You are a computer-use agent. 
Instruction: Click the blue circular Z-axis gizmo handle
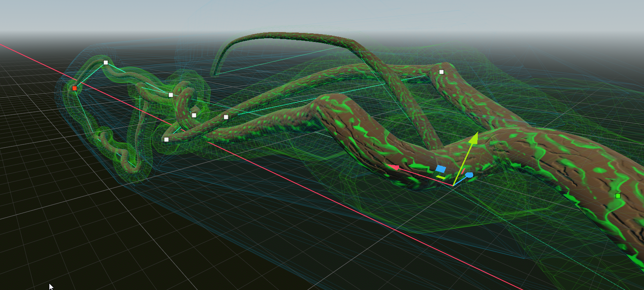[x=469, y=175]
